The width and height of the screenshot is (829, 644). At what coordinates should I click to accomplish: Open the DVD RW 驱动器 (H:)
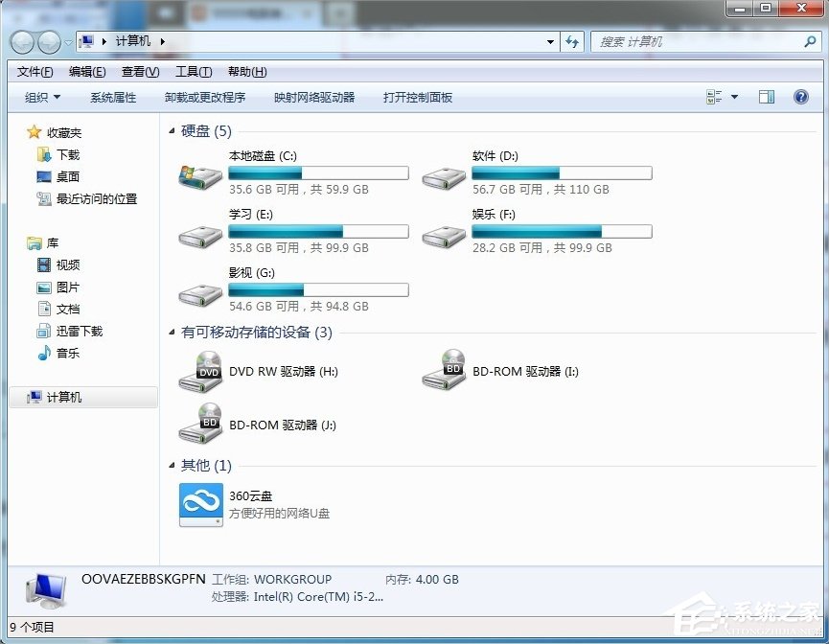(x=283, y=371)
